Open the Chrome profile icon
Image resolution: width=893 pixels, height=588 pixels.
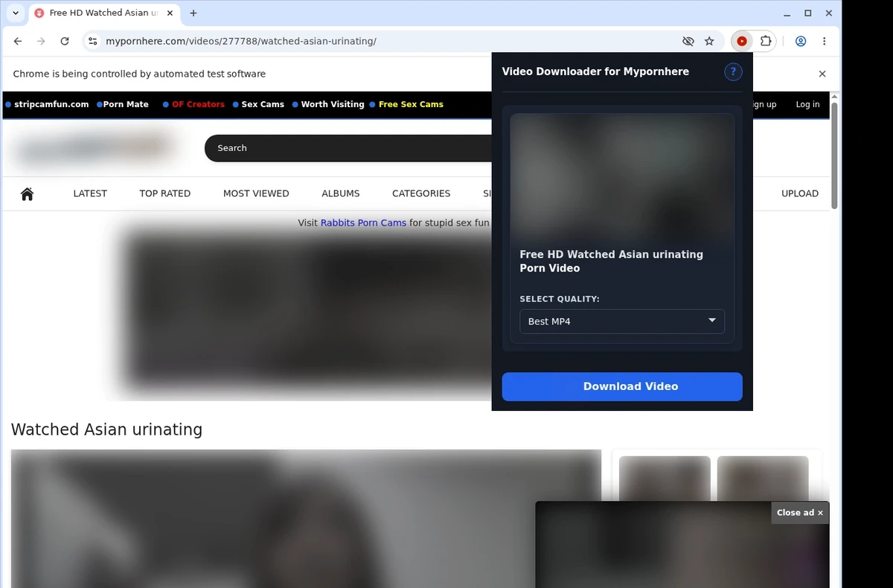coord(801,41)
